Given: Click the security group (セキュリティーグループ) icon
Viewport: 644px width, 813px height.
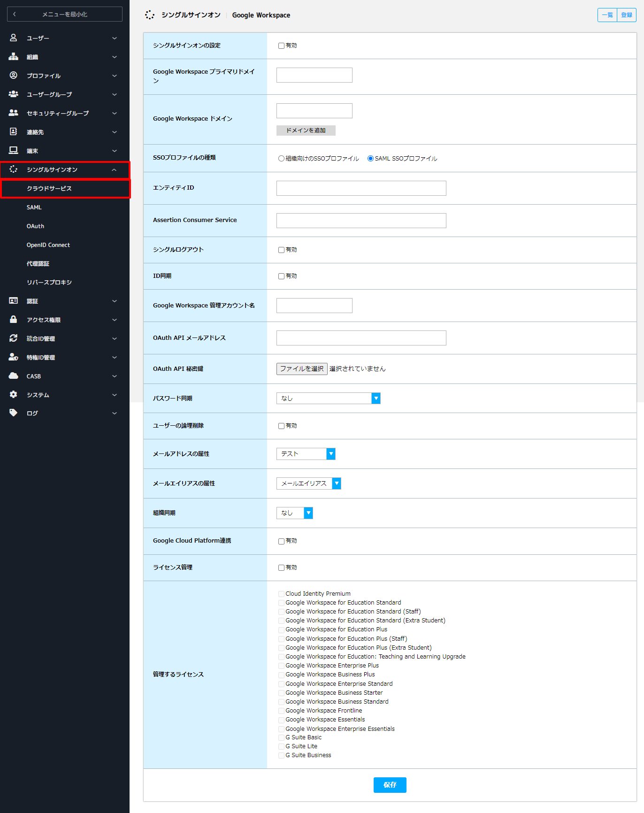Looking at the screenshot, I should click(x=14, y=113).
